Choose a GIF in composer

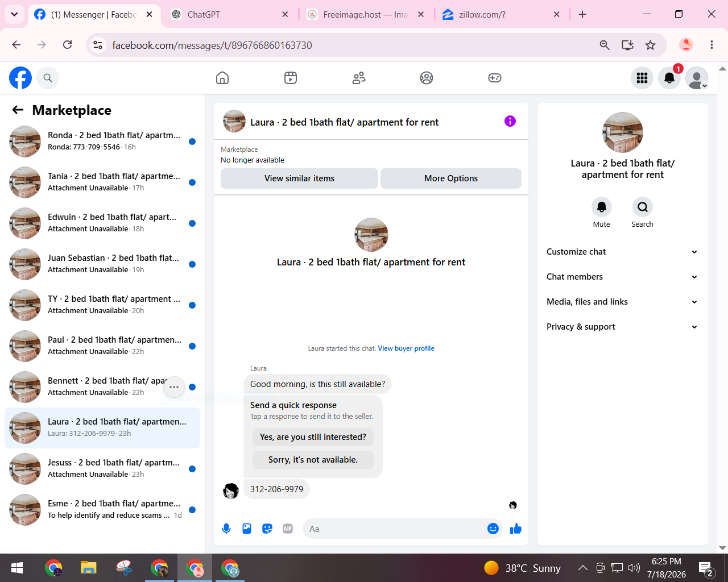[x=288, y=529]
